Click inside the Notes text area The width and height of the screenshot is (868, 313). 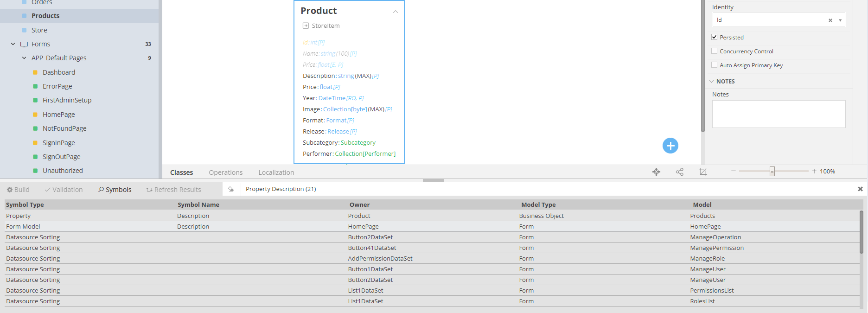[x=779, y=114]
